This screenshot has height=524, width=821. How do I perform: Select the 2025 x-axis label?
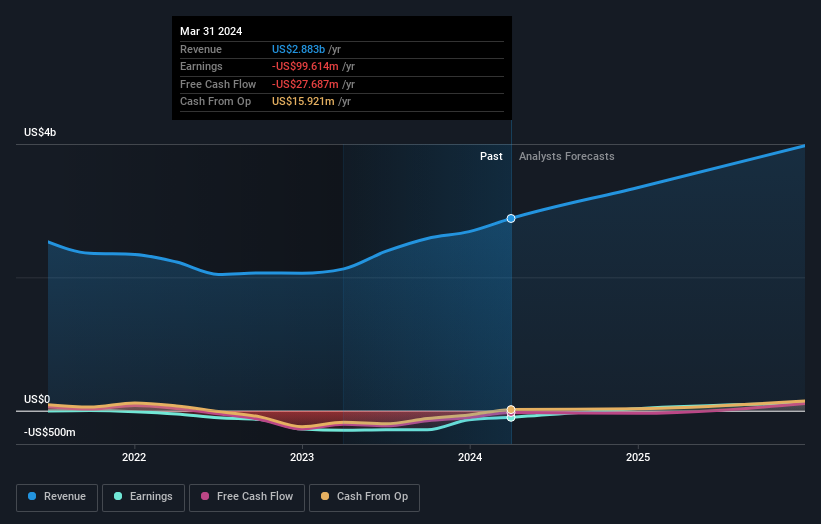click(x=638, y=457)
